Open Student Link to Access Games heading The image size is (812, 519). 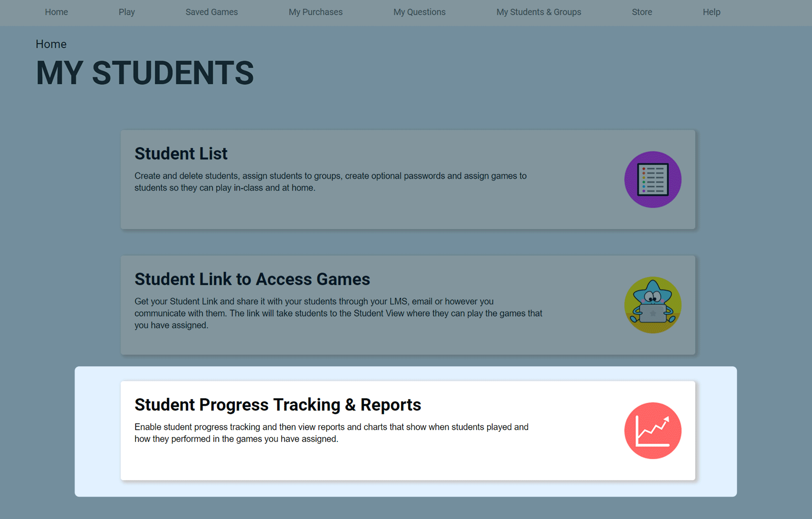click(x=252, y=279)
